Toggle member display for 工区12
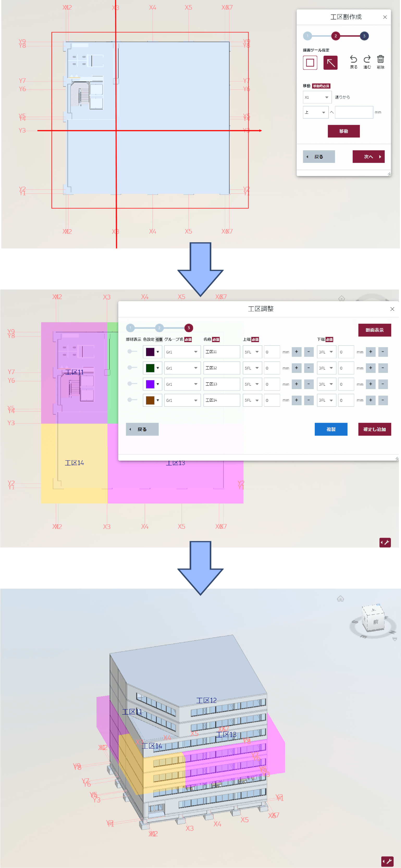The width and height of the screenshot is (401, 868). 132,368
